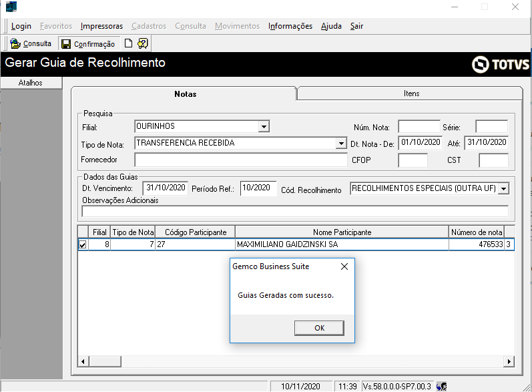Click the application icon in title bar
The image size is (532, 392).
[x=11, y=7]
